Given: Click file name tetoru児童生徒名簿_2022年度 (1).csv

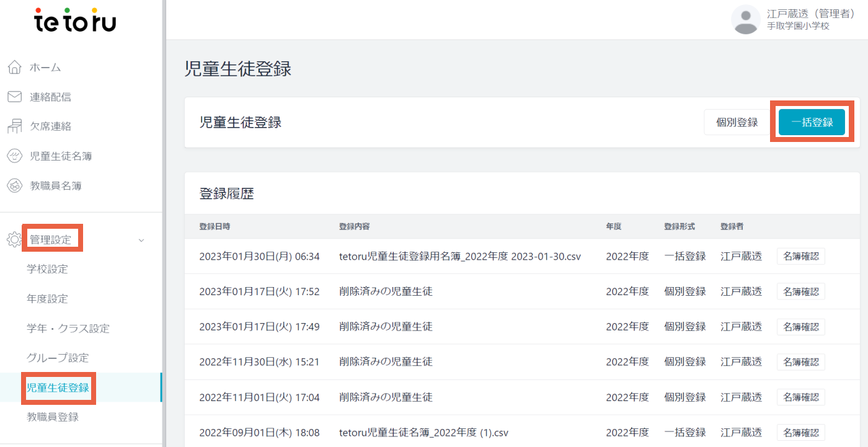Looking at the screenshot, I should click(424, 432).
